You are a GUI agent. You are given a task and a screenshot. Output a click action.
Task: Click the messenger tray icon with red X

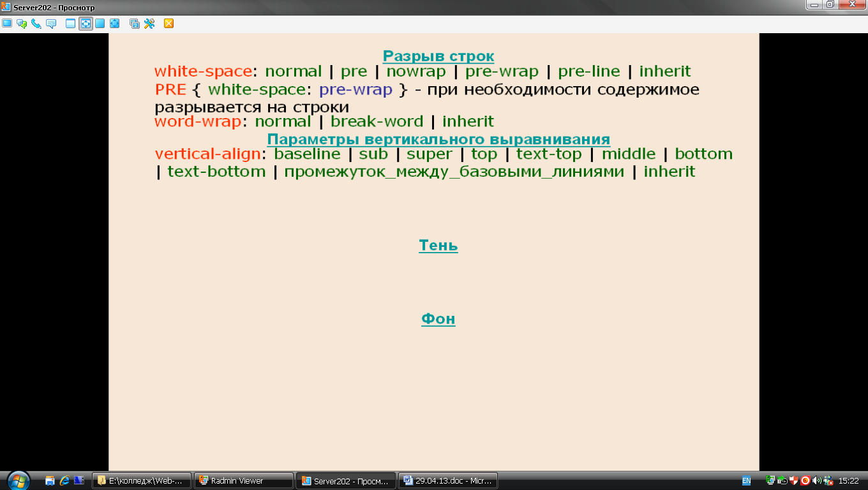828,480
